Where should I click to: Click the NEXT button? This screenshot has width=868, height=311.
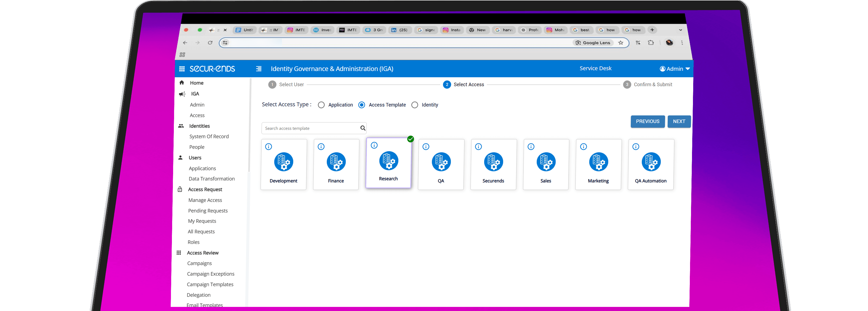pyautogui.click(x=679, y=121)
